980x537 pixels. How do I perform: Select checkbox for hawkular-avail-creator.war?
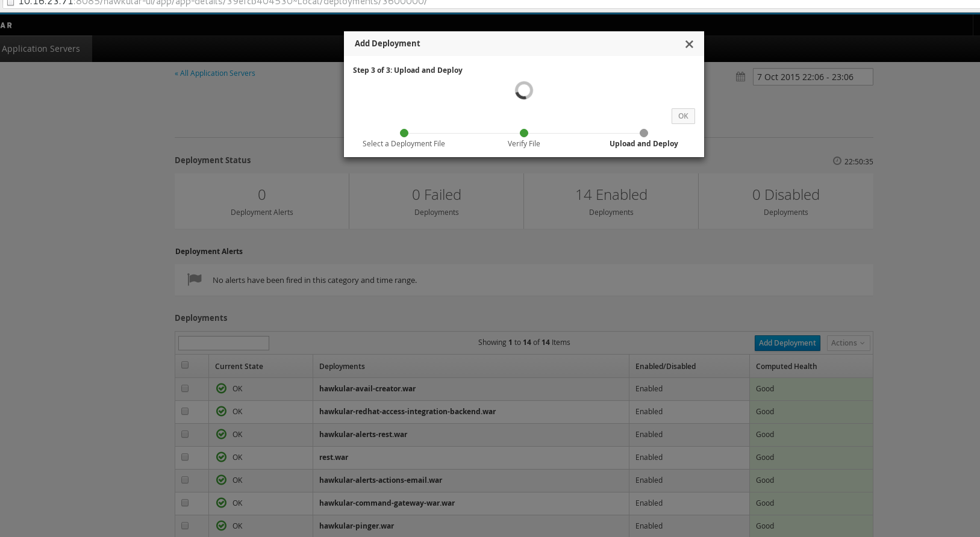185,388
